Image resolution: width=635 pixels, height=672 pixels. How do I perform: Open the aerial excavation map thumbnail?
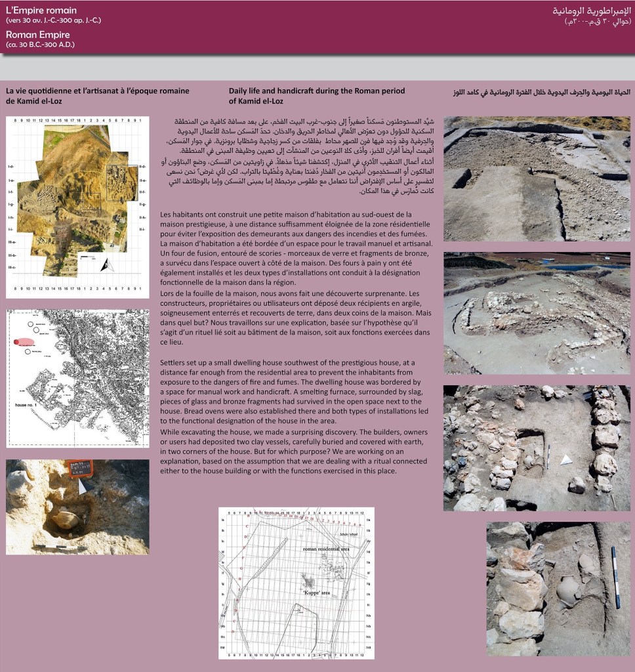click(x=77, y=207)
